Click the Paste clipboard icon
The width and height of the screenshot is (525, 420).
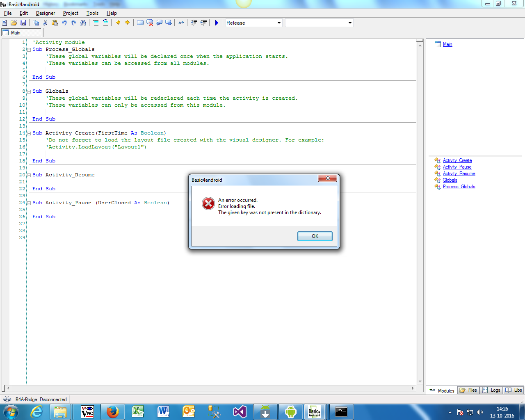(x=55, y=23)
